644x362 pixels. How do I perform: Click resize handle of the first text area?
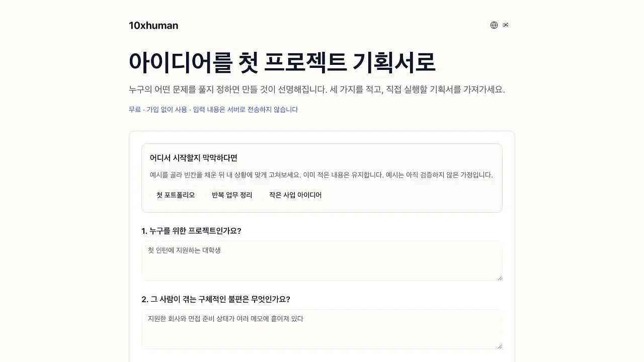(499, 278)
